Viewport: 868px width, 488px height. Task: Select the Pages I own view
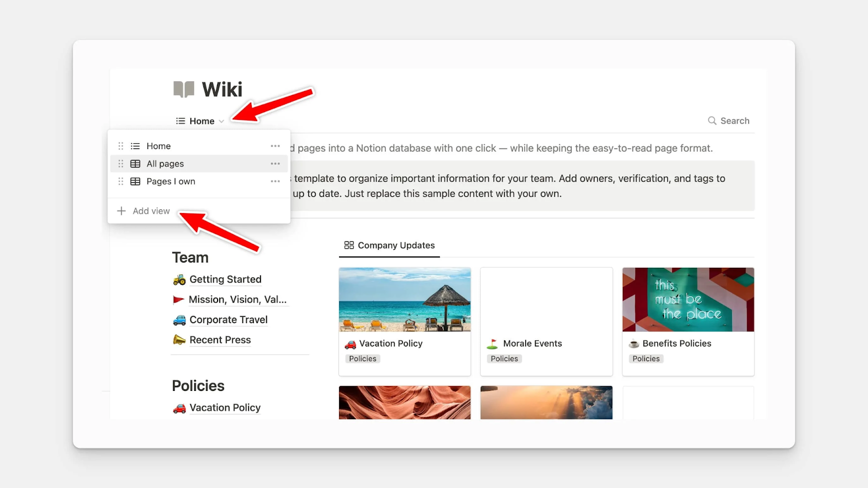tap(170, 182)
